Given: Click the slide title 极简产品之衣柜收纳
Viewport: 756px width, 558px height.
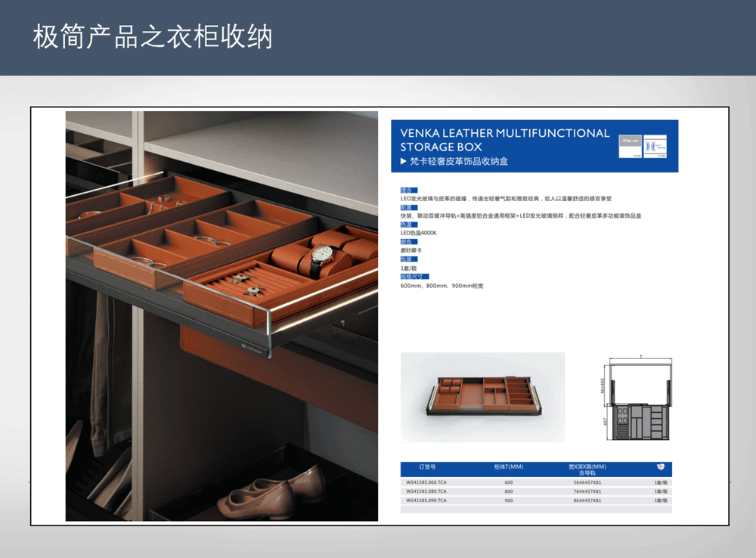Looking at the screenshot, I should tap(152, 37).
